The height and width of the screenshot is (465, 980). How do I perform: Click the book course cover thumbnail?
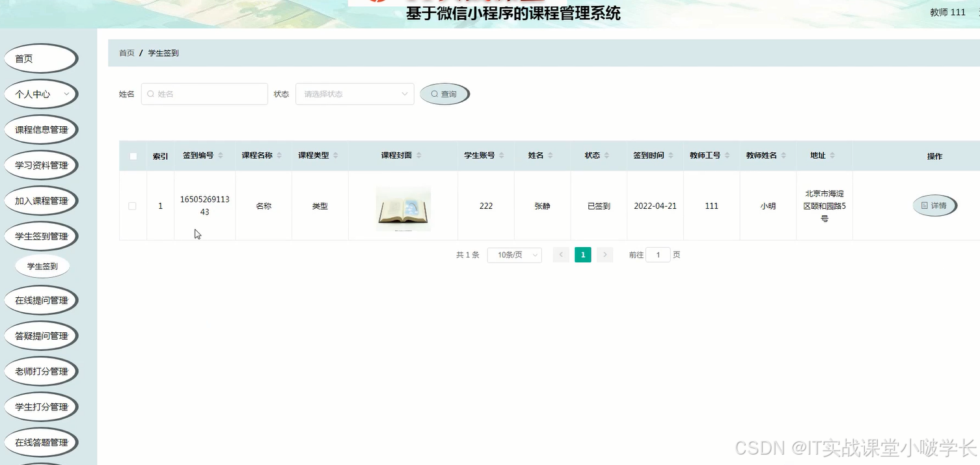[x=403, y=208]
